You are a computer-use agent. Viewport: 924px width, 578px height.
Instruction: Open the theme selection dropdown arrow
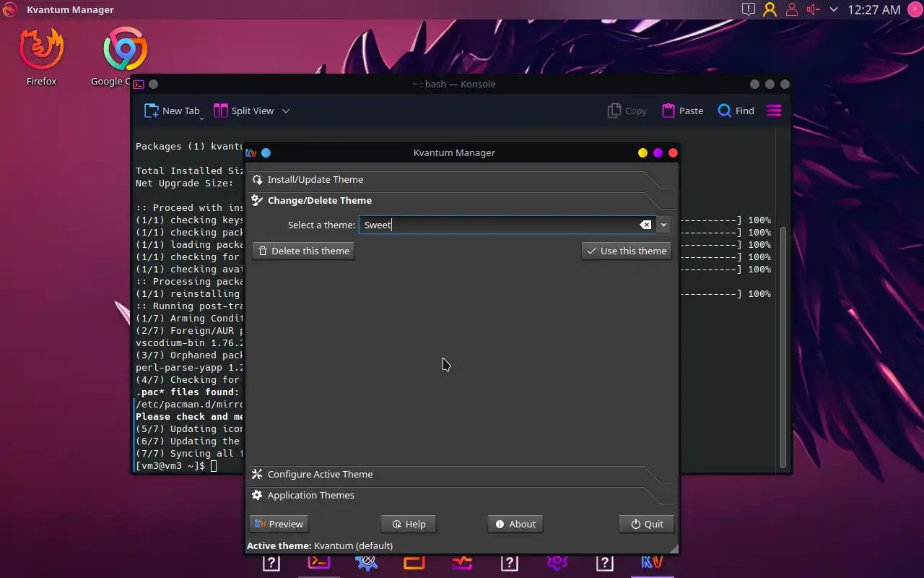[663, 225]
